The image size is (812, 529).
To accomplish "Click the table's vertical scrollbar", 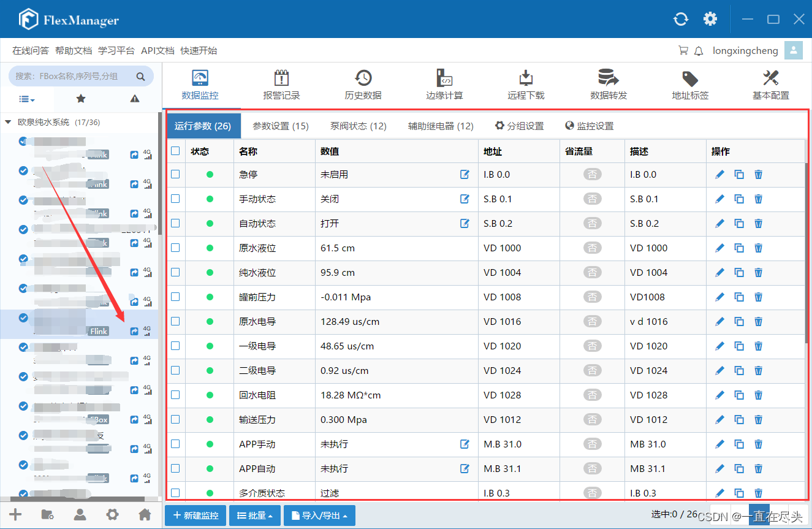I will [x=808, y=253].
